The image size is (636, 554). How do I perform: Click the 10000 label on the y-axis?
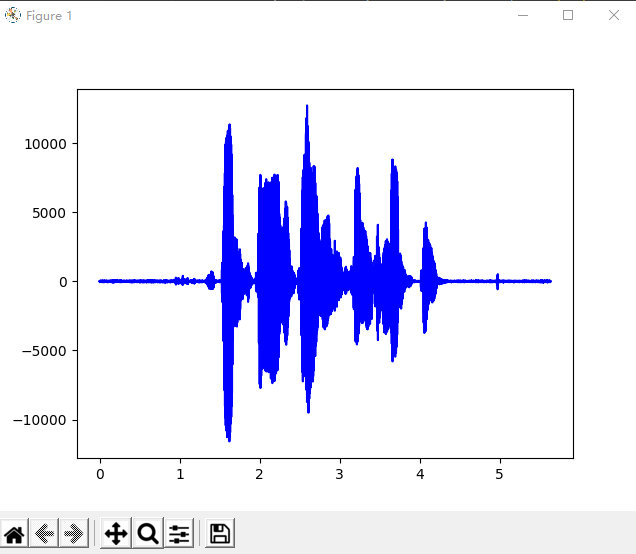click(x=44, y=144)
